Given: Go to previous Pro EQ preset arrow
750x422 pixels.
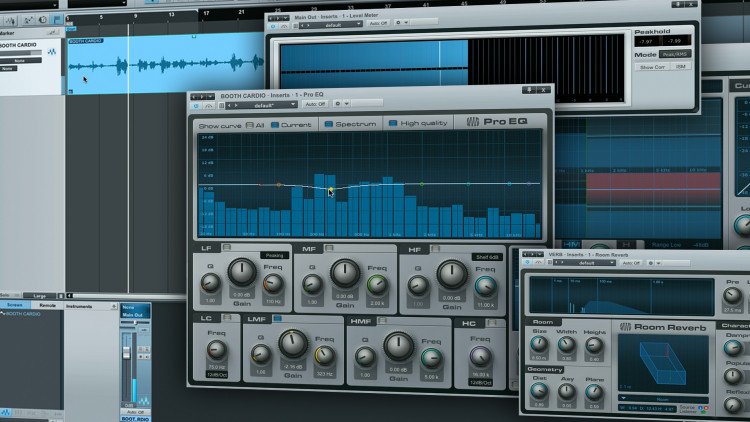Looking at the screenshot, I should pyautogui.click(x=230, y=105).
